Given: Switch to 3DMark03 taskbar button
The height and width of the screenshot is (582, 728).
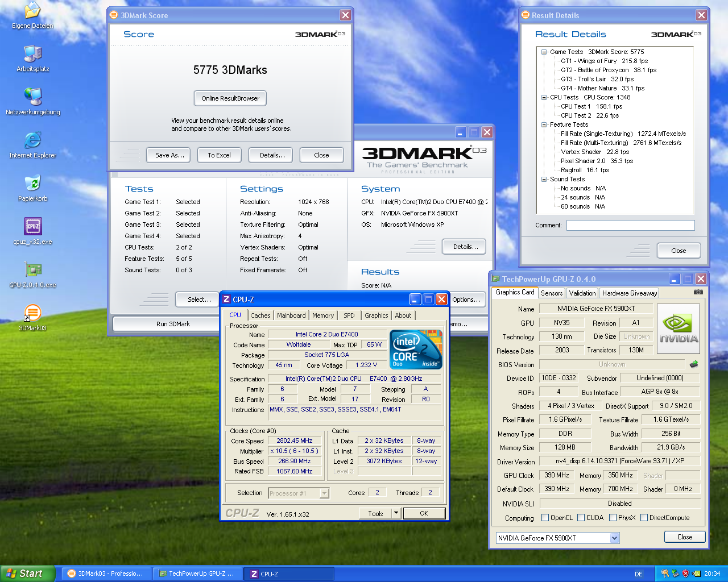Looking at the screenshot, I should pos(106,574).
